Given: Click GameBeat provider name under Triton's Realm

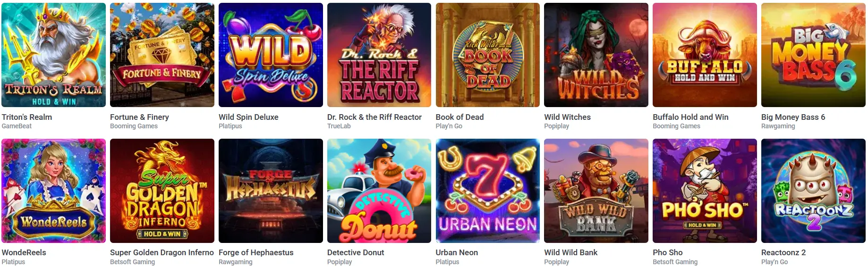Looking at the screenshot, I should (17, 126).
